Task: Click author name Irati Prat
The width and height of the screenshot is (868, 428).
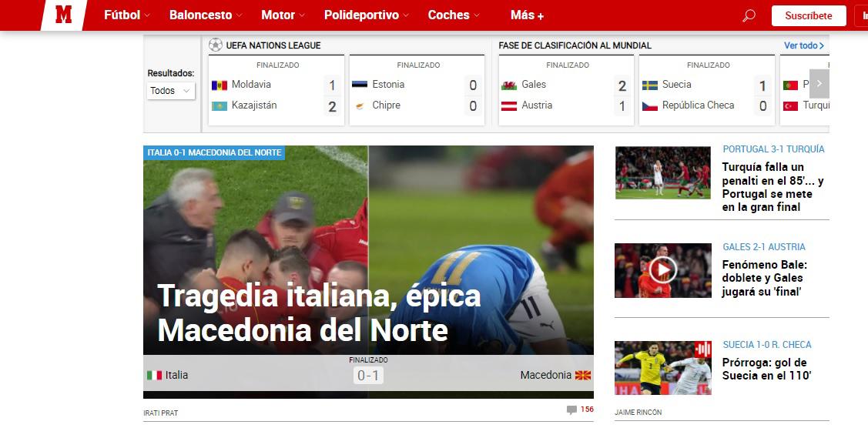Action: (160, 413)
